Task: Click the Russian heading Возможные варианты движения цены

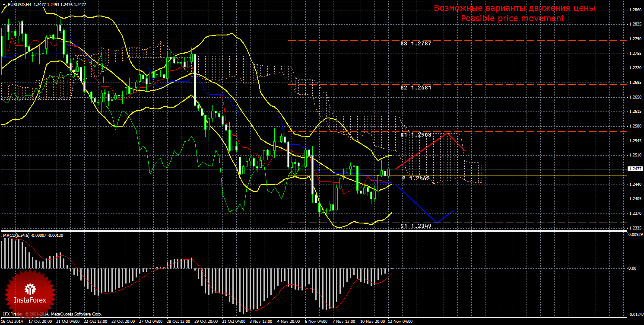Action: point(514,8)
